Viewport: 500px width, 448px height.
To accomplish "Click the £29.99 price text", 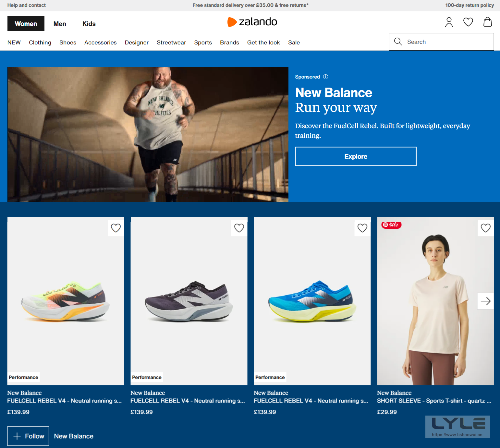I will (387, 412).
